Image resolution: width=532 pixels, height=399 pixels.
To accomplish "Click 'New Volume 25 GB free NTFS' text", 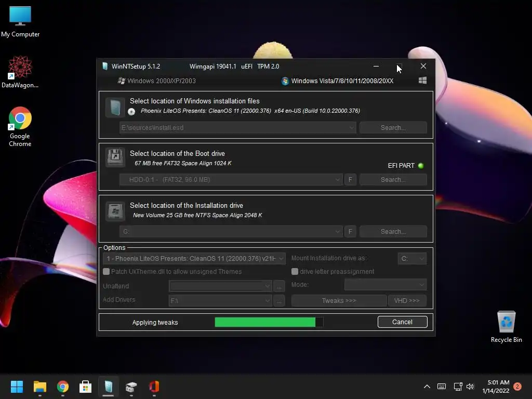I will click(197, 215).
